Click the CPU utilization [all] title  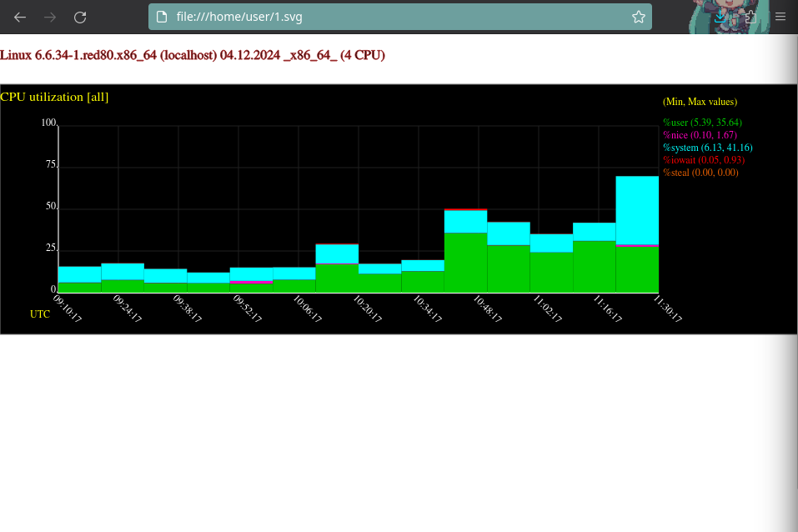click(54, 97)
